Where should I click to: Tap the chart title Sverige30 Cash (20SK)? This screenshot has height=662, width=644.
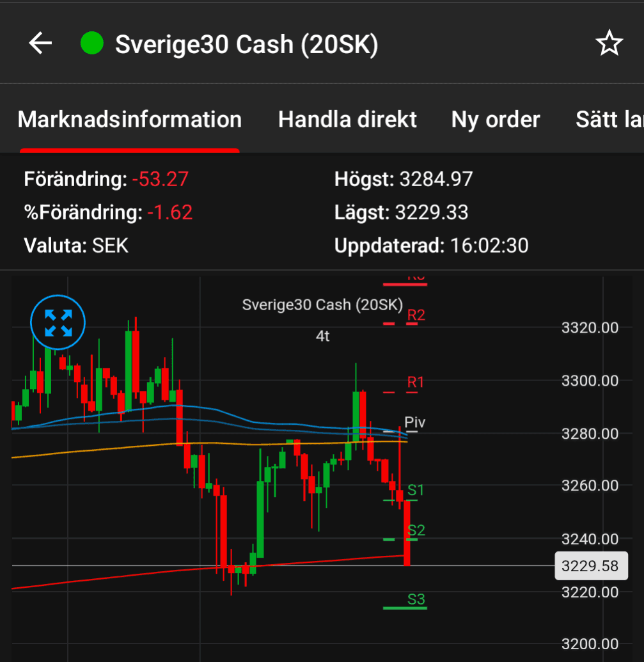pos(322,305)
